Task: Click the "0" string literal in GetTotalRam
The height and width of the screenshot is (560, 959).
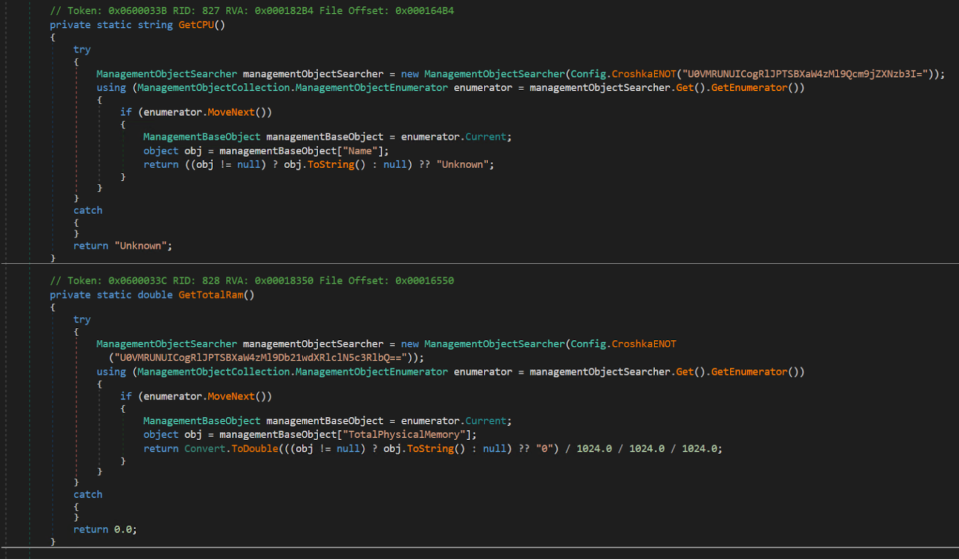Action: (544, 449)
